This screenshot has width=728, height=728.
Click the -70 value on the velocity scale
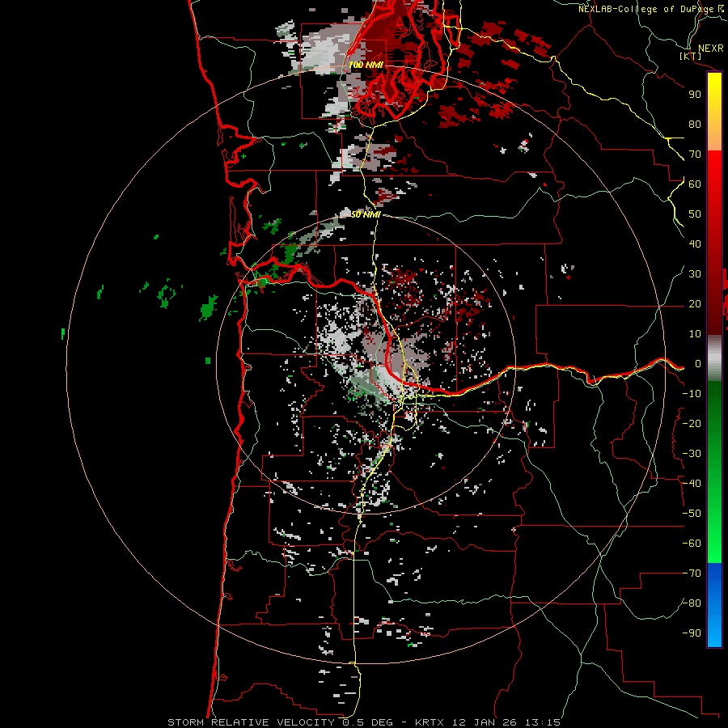click(x=692, y=574)
